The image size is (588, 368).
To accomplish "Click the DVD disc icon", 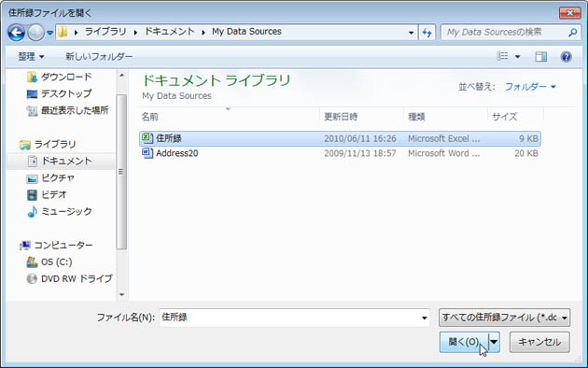I will pos(32,278).
